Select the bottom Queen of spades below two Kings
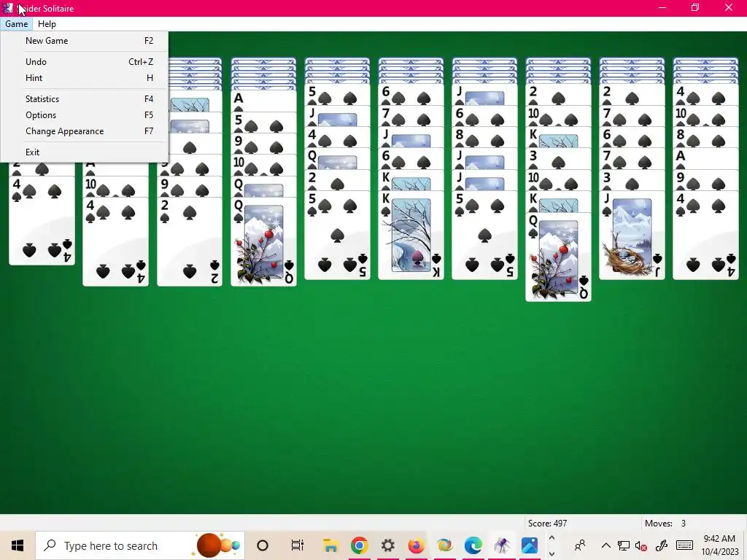The height and width of the screenshot is (560, 747). pyautogui.click(x=558, y=257)
